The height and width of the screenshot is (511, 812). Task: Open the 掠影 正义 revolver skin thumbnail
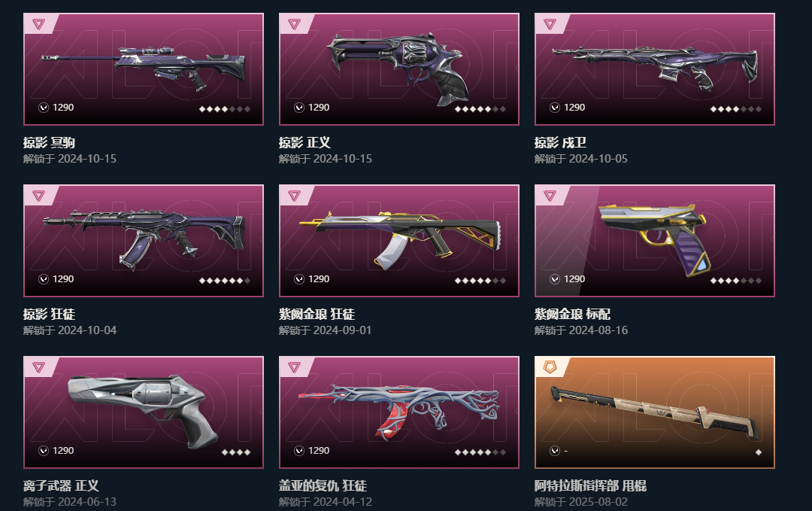pyautogui.click(x=399, y=69)
